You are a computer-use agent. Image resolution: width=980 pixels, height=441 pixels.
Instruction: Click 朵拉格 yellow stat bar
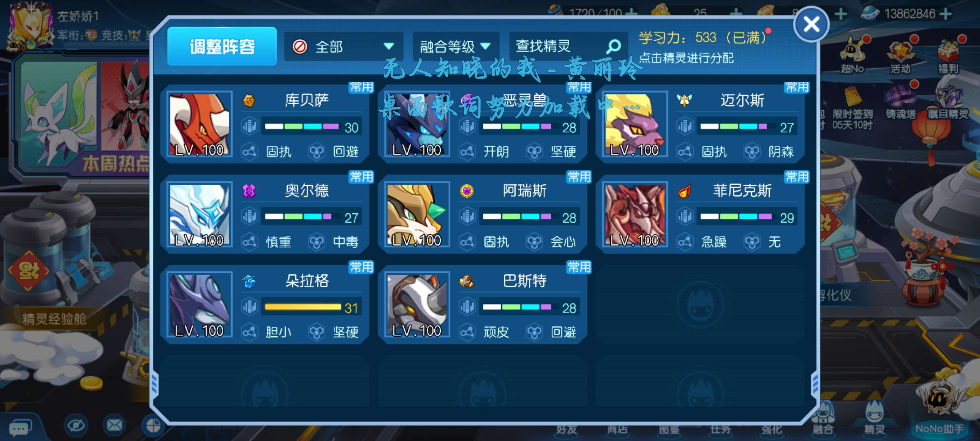(x=303, y=307)
